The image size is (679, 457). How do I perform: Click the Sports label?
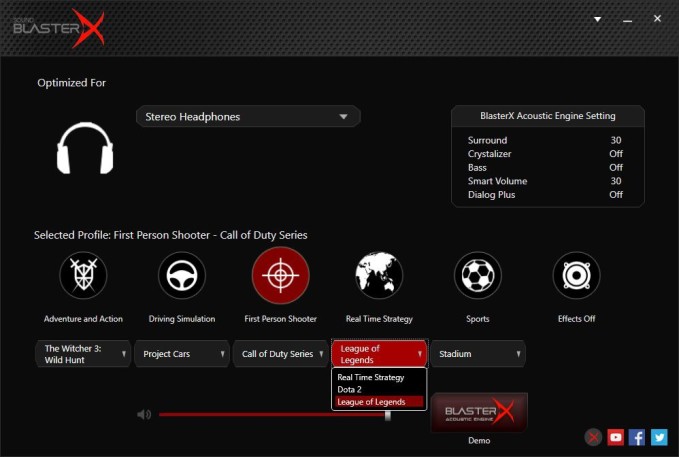tap(478, 319)
